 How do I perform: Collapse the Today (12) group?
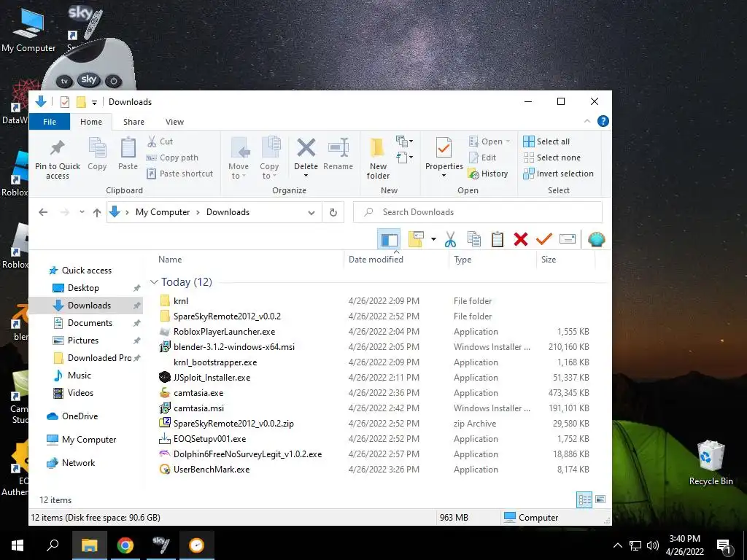(x=154, y=282)
